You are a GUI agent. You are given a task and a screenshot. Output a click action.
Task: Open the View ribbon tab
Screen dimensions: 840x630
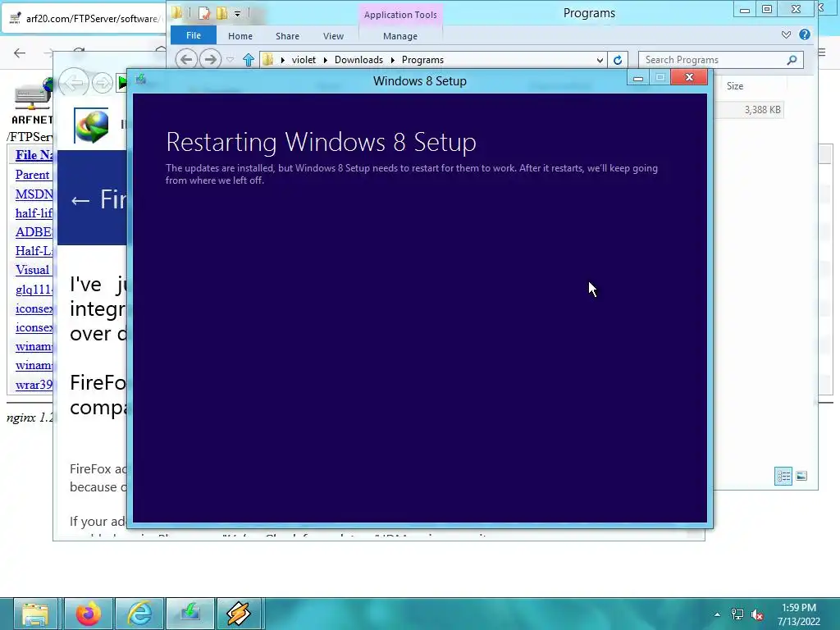(333, 36)
